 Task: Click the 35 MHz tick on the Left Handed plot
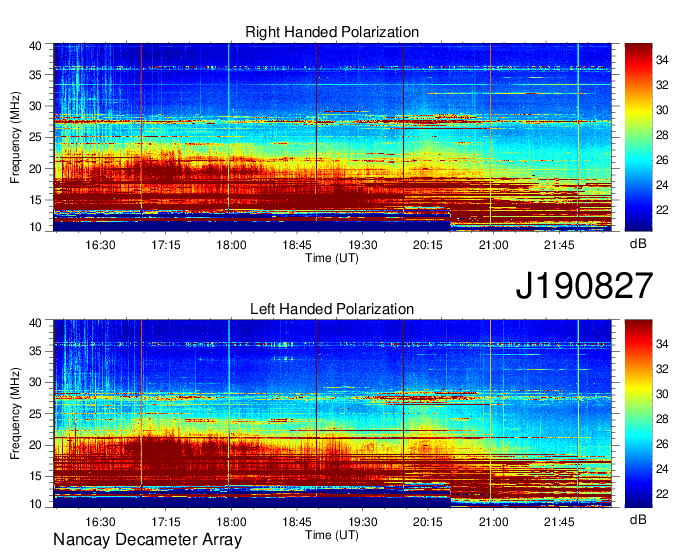pos(35,351)
